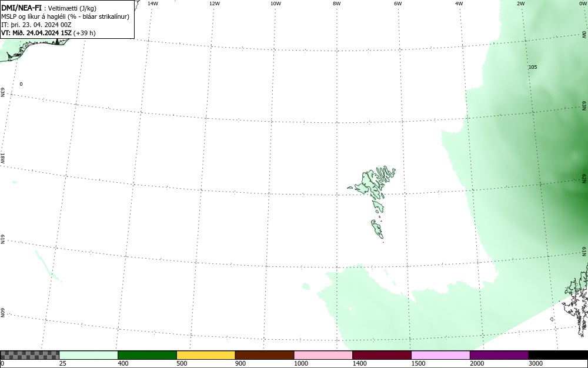Click the 2000 legend value label
588x368 pixels.
point(477,363)
